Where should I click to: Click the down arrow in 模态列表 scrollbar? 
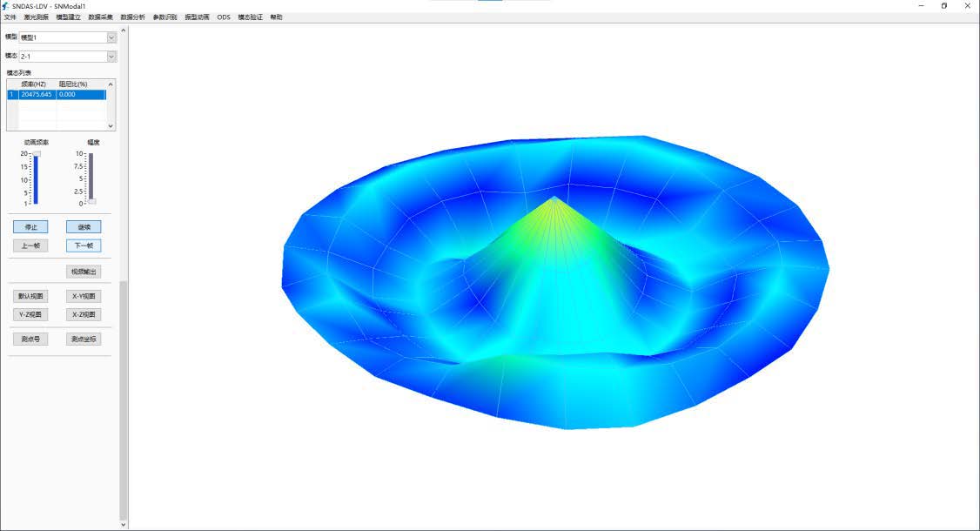[x=111, y=126]
